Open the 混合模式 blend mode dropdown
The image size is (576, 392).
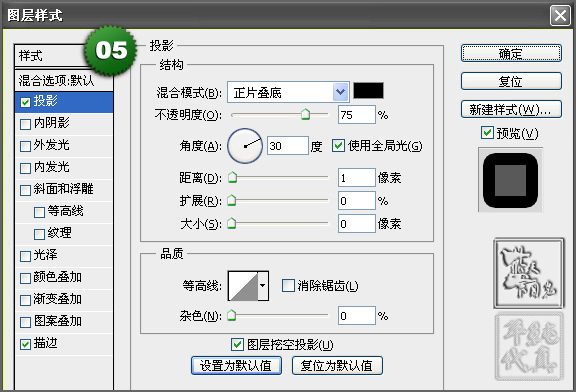(288, 92)
